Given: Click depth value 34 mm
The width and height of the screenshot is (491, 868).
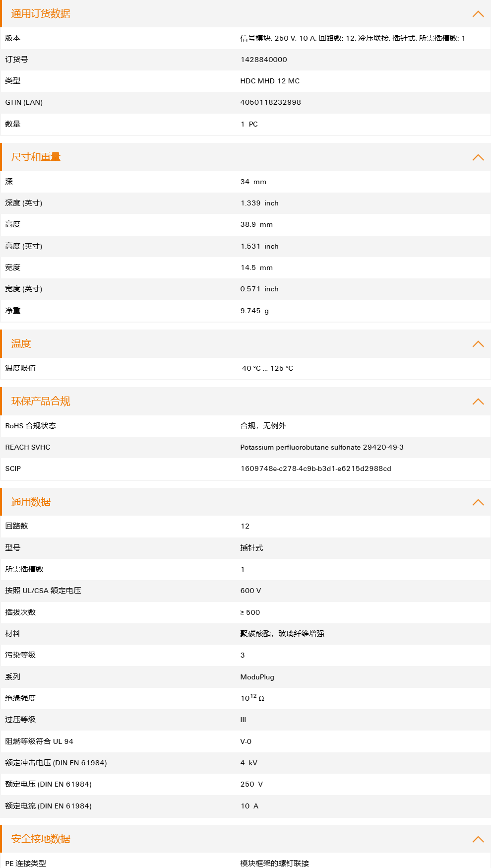Looking at the screenshot, I should pyautogui.click(x=253, y=182).
